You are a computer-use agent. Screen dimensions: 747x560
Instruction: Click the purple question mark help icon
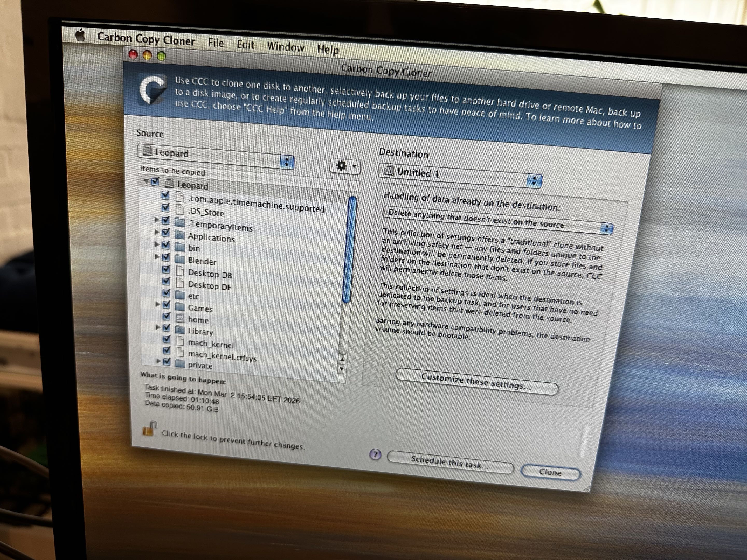click(x=375, y=454)
